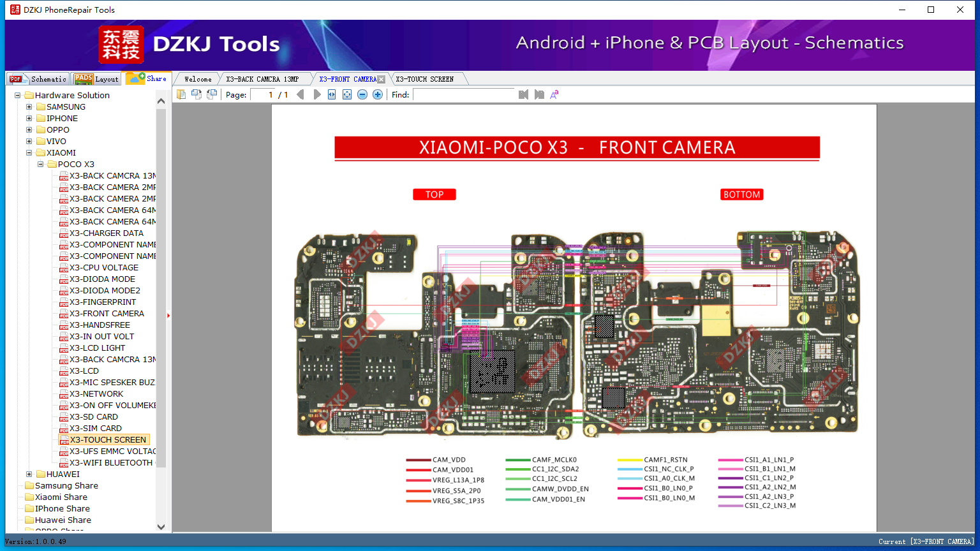
Task: Open the X3-CPU VOLTAGE document
Action: 104,268
